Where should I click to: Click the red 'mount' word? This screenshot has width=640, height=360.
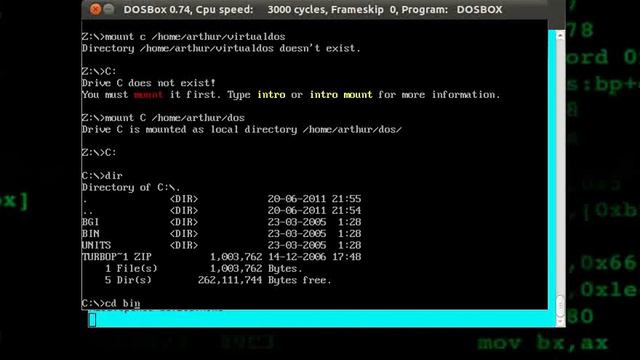pos(148,95)
